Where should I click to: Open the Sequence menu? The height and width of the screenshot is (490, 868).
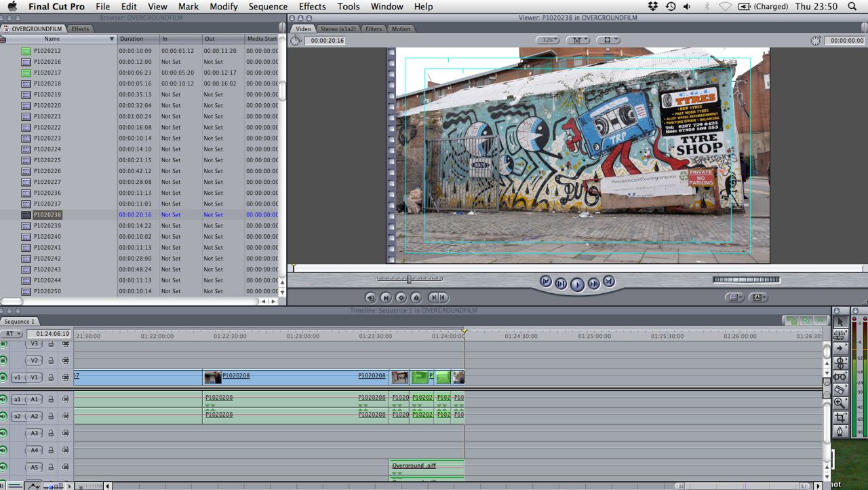(268, 6)
